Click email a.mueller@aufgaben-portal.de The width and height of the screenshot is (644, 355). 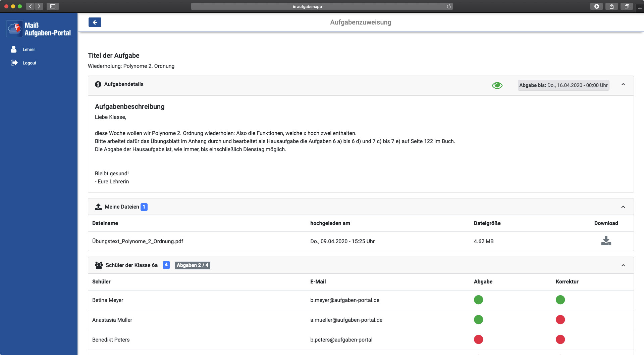point(346,320)
